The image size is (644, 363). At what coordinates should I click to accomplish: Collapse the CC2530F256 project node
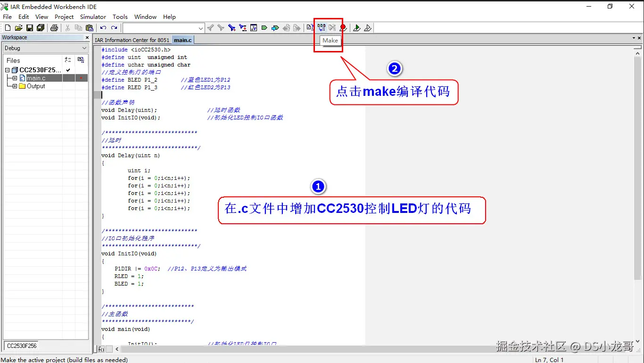point(8,69)
